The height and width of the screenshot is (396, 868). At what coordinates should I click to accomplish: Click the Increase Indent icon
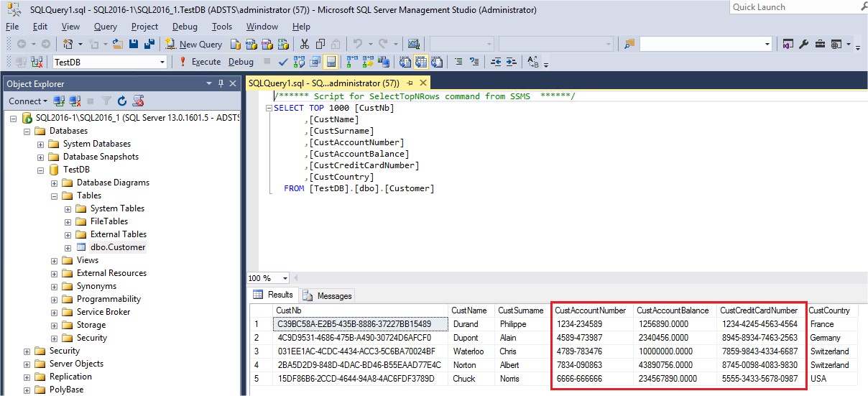[512, 62]
